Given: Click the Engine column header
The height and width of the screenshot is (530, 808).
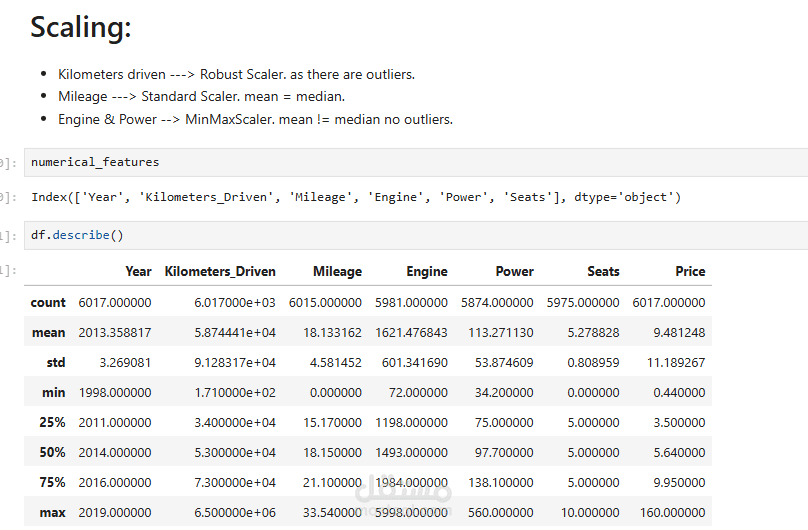Looking at the screenshot, I should (x=426, y=271).
